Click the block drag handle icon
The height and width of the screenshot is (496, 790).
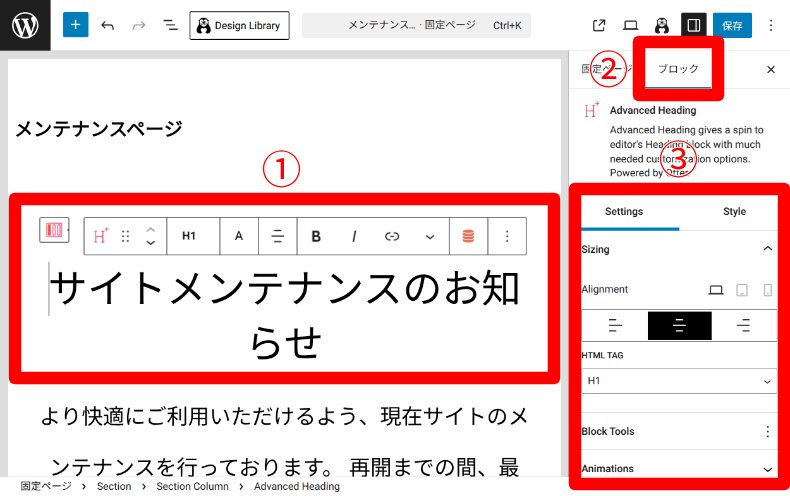(x=125, y=236)
